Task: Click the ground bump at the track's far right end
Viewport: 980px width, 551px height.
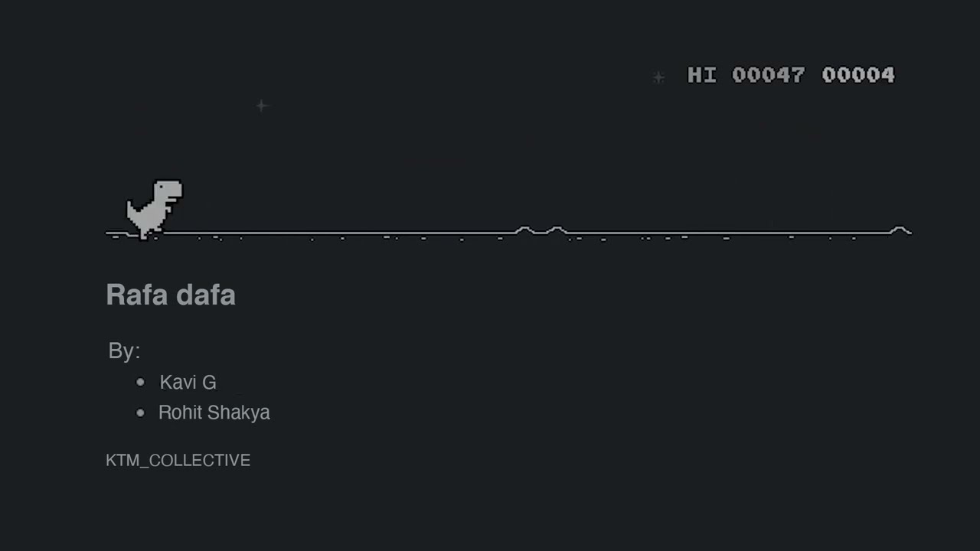Action: pyautogui.click(x=900, y=230)
